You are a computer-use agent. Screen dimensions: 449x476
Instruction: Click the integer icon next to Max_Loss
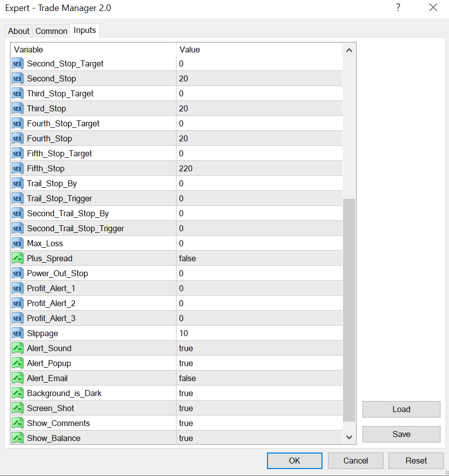[17, 243]
